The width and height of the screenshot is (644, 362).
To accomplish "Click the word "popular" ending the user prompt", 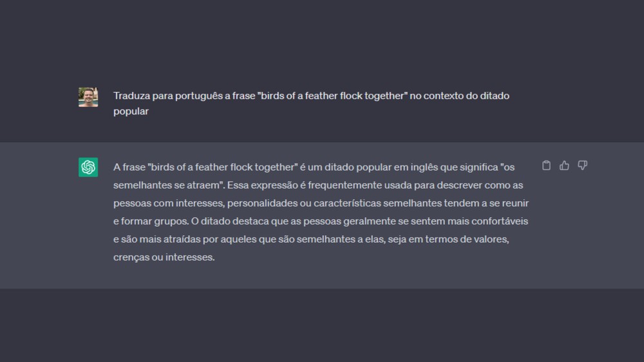I will [131, 111].
